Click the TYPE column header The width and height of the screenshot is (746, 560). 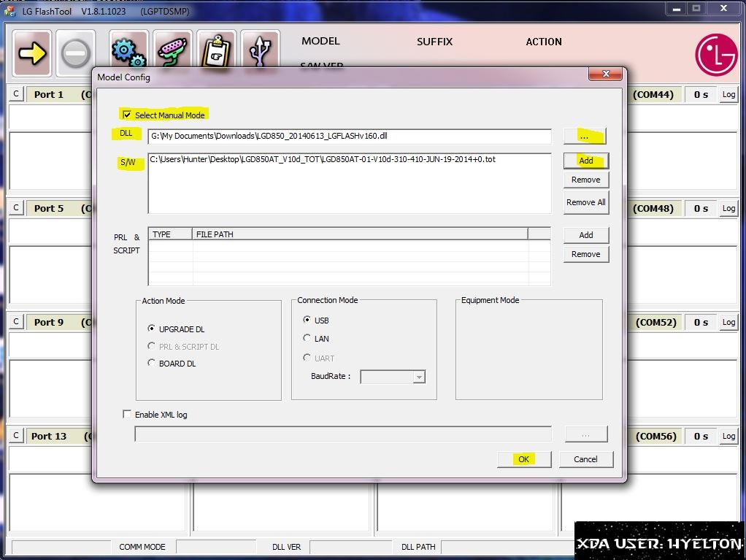coord(170,234)
